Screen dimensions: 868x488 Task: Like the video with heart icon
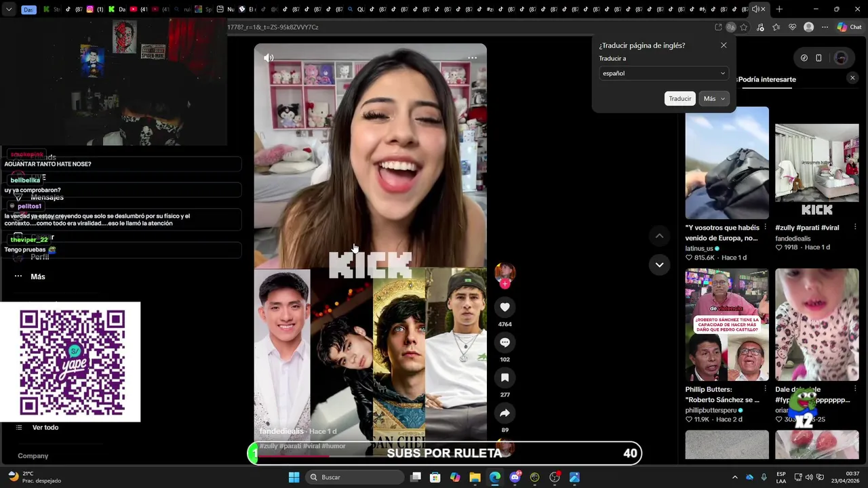[x=505, y=307]
